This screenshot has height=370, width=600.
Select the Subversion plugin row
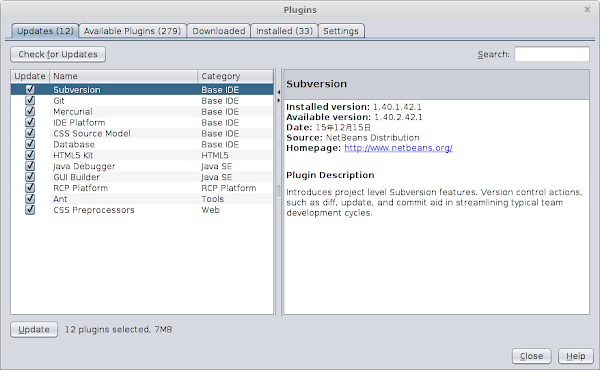[x=142, y=90]
